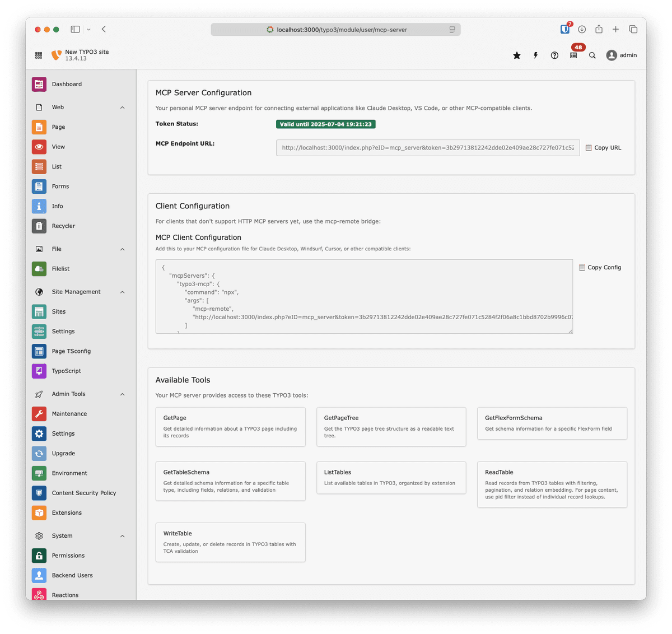Toggle the module menu grid icon
The width and height of the screenshot is (672, 634).
39,55
